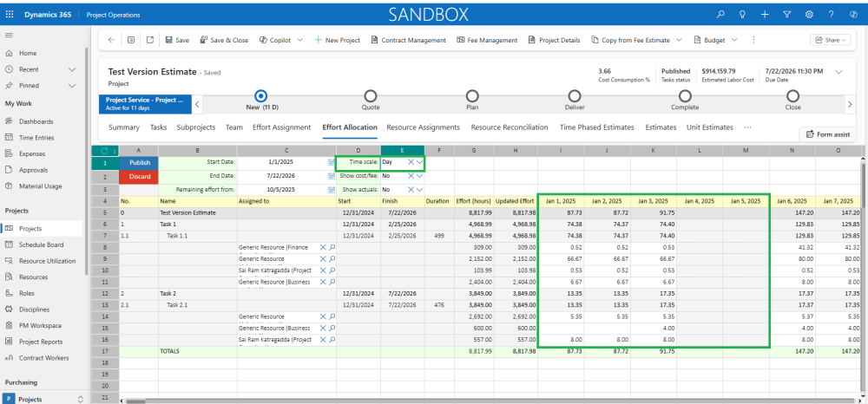Open lookup search for row 8 resource

point(332,247)
